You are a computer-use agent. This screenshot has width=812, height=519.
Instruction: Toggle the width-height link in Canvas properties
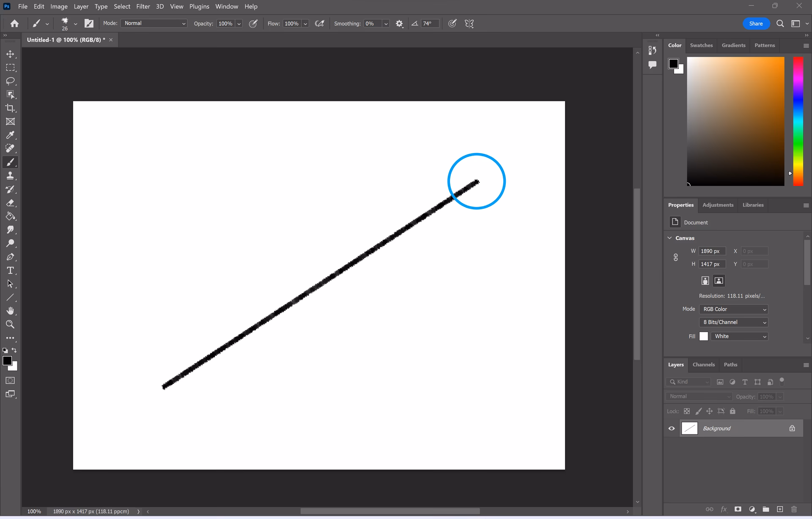[675, 257]
